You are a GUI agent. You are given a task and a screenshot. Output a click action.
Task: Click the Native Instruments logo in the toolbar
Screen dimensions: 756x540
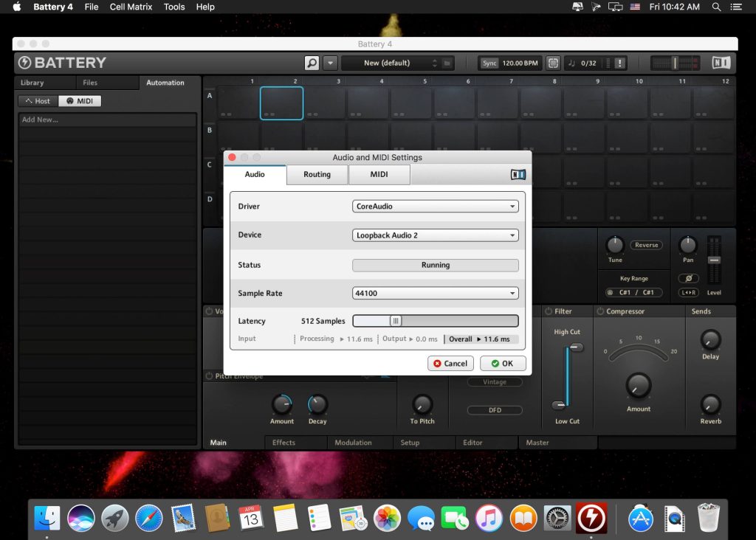pyautogui.click(x=721, y=63)
